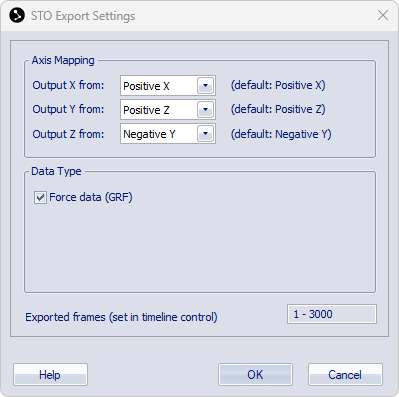Click the Output Z from label
This screenshot has height=397, width=399.
point(68,134)
